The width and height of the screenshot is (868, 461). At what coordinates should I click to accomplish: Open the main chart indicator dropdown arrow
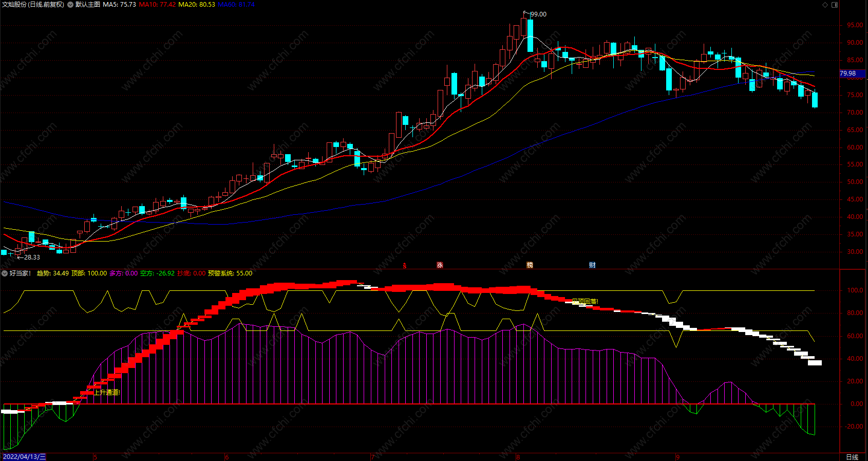coord(70,5)
